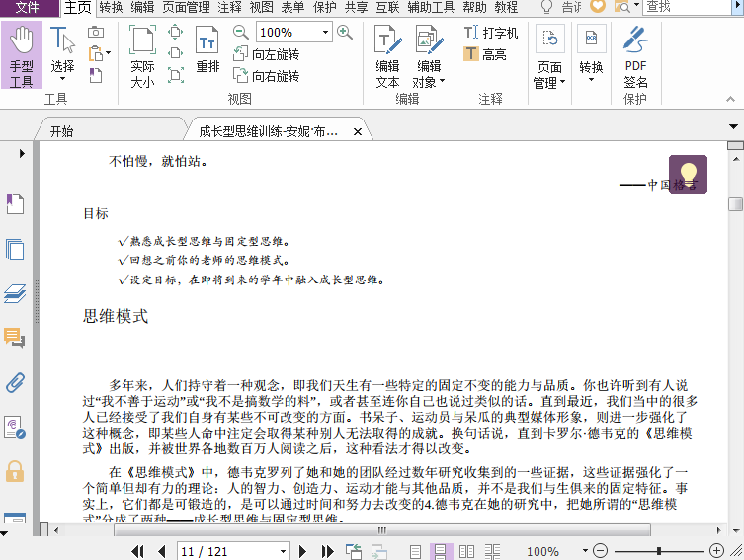
Task: Activate the Select tool (选择)
Action: (x=62, y=53)
